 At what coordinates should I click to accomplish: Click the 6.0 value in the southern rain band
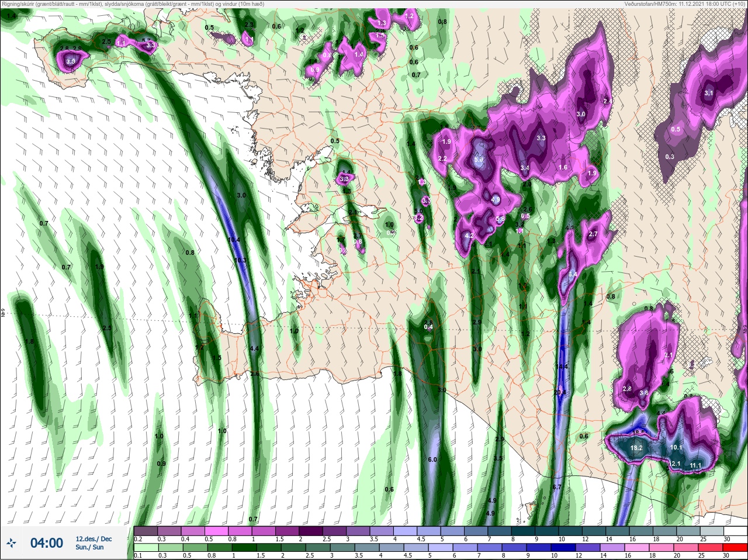432,459
